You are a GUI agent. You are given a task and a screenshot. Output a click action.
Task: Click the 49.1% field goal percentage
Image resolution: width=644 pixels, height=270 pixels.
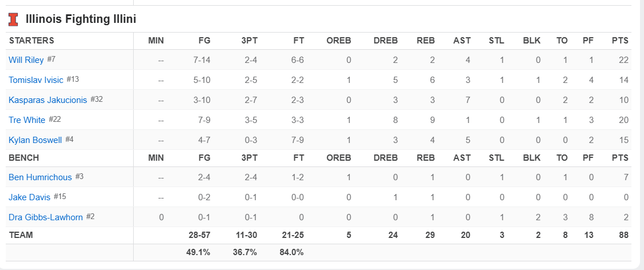click(x=198, y=252)
